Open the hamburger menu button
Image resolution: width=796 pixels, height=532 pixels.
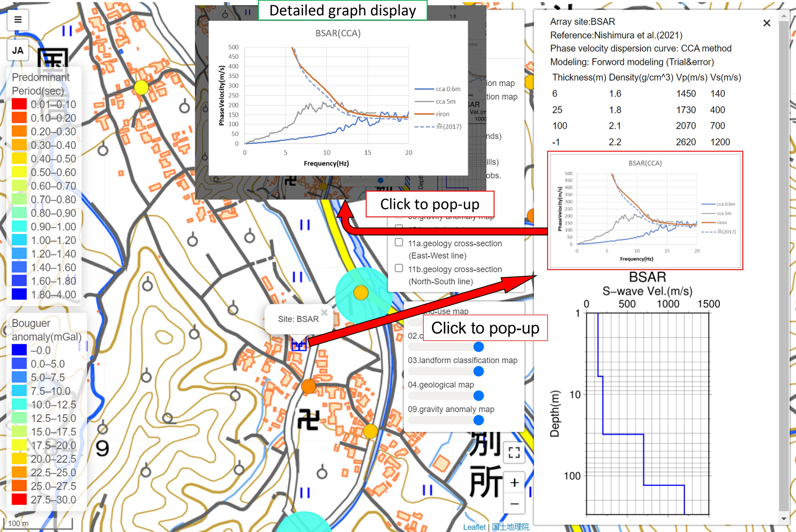(x=18, y=19)
